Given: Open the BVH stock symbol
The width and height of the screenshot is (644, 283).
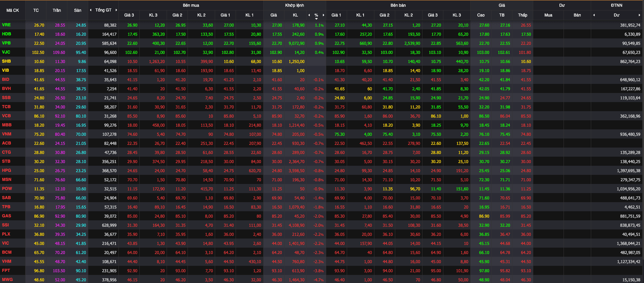Looking at the screenshot, I should 6,89.
